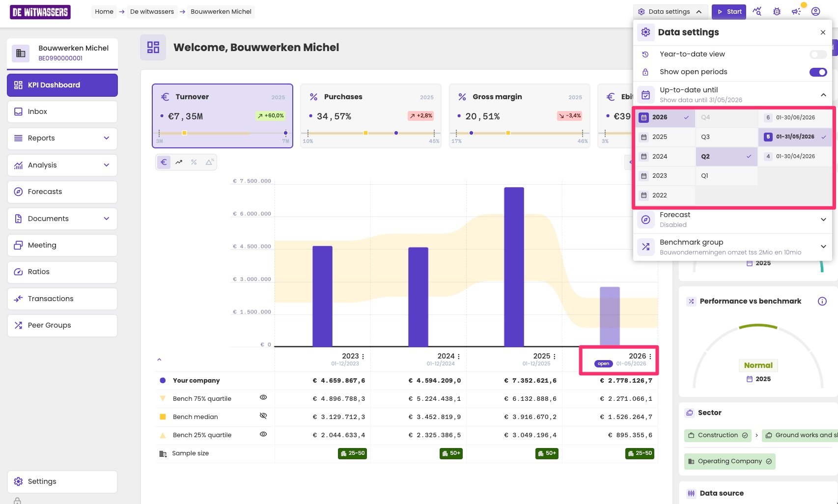Switch chart to euro amount view
The height and width of the screenshot is (504, 838).
(164, 162)
